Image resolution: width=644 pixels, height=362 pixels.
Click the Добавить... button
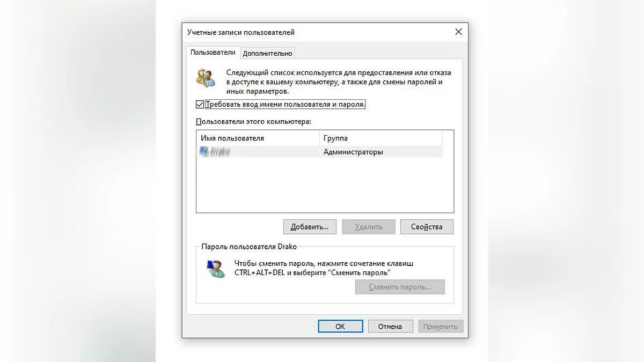pyautogui.click(x=310, y=227)
